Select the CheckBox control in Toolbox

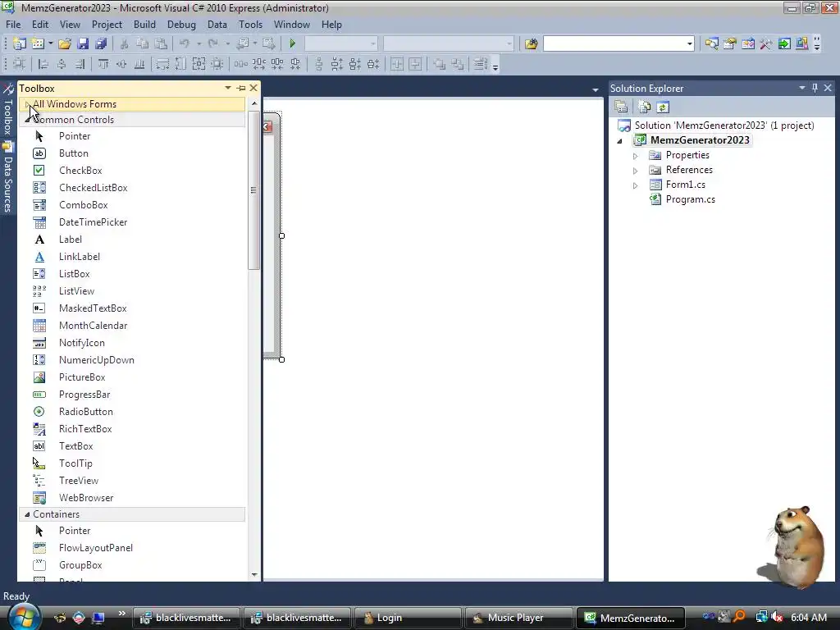point(132,171)
